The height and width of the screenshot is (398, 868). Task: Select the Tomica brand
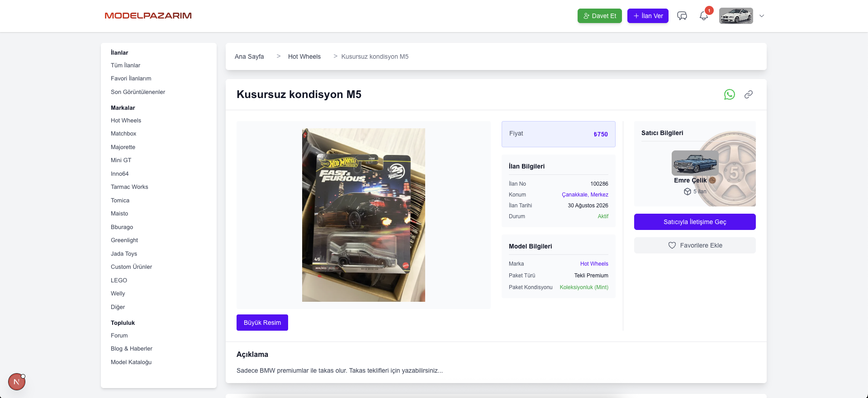pyautogui.click(x=120, y=201)
